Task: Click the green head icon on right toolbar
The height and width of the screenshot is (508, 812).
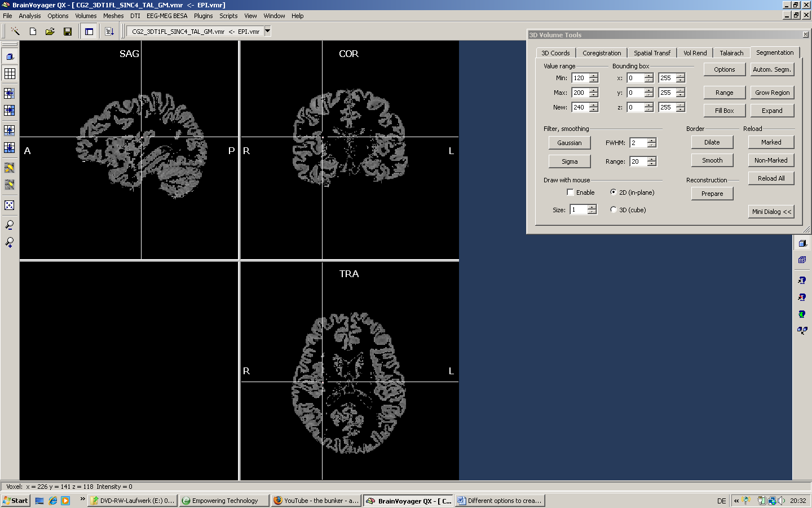Action: click(802, 314)
